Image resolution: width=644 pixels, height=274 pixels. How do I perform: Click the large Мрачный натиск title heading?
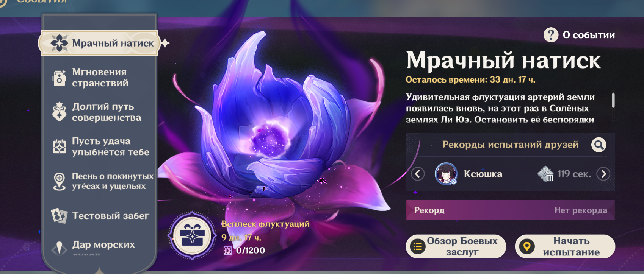click(x=503, y=60)
